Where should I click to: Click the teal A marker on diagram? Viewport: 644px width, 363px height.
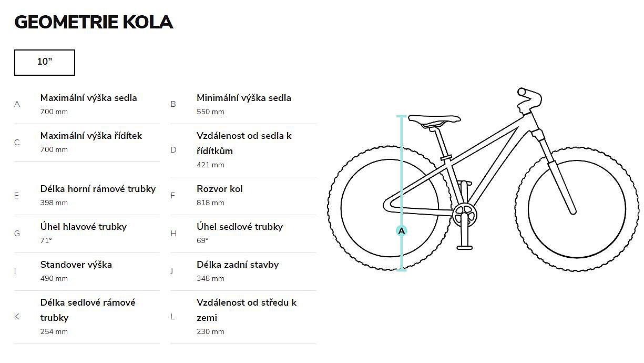(402, 230)
